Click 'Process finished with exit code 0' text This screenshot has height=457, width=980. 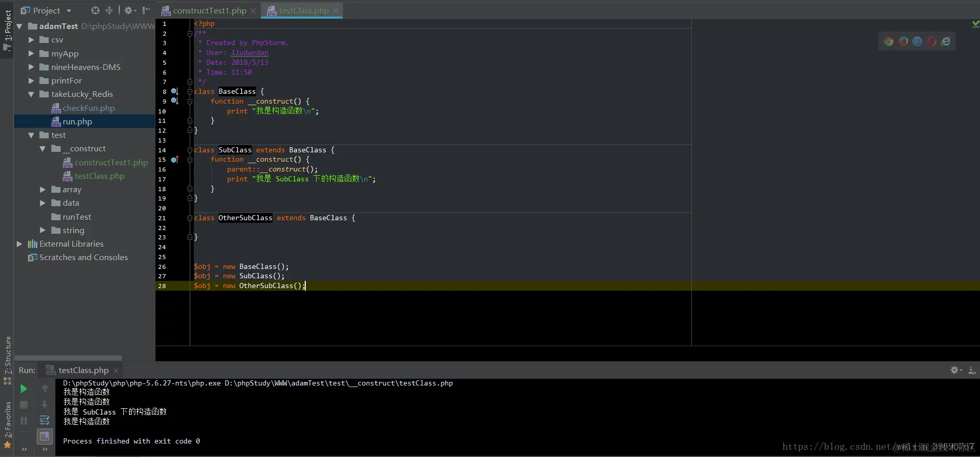point(132,441)
